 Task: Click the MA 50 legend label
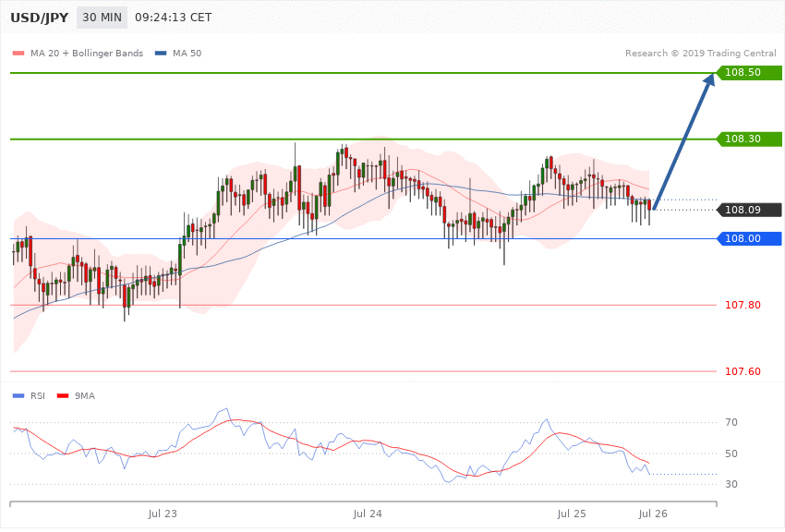tap(187, 53)
